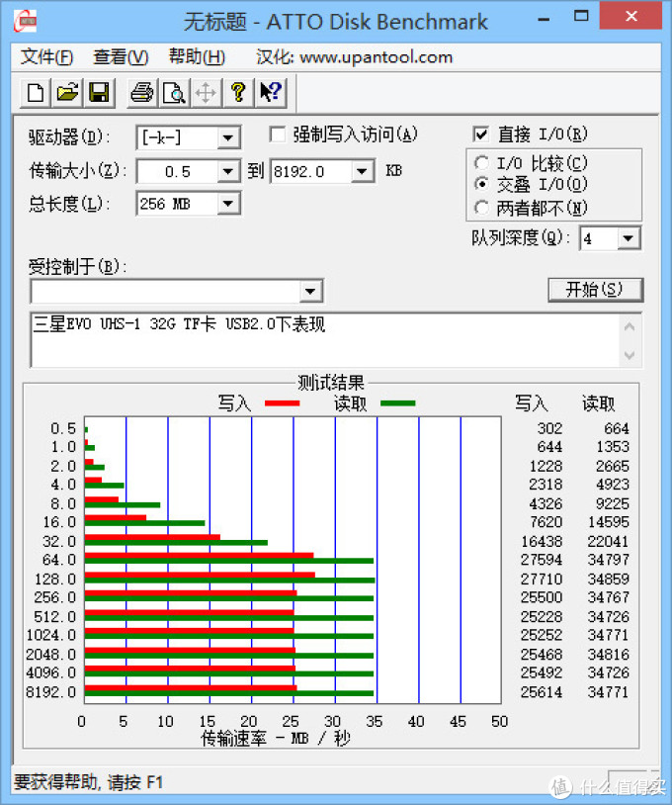Click the 汉化: www.upantool.com menu entry

pos(355,57)
